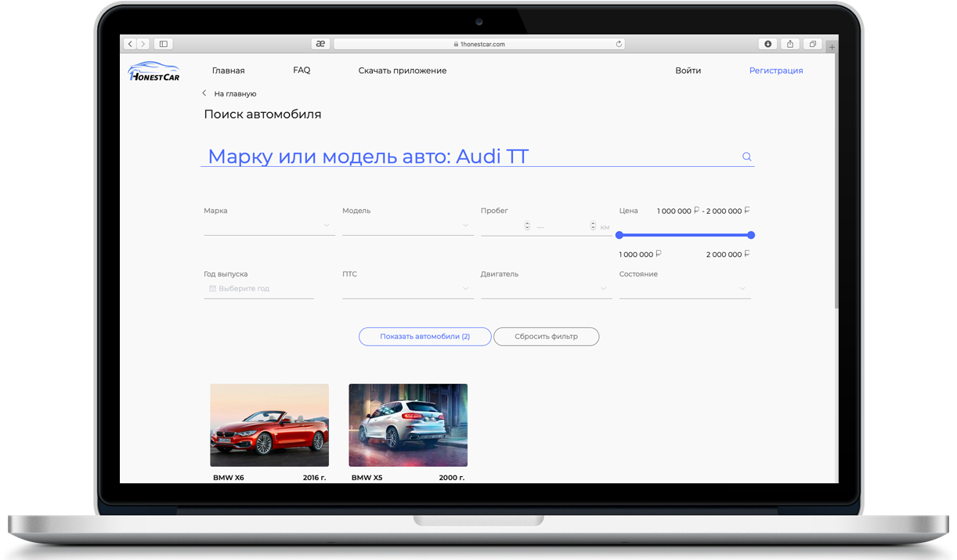Click the Год выпуска year field

click(258, 288)
